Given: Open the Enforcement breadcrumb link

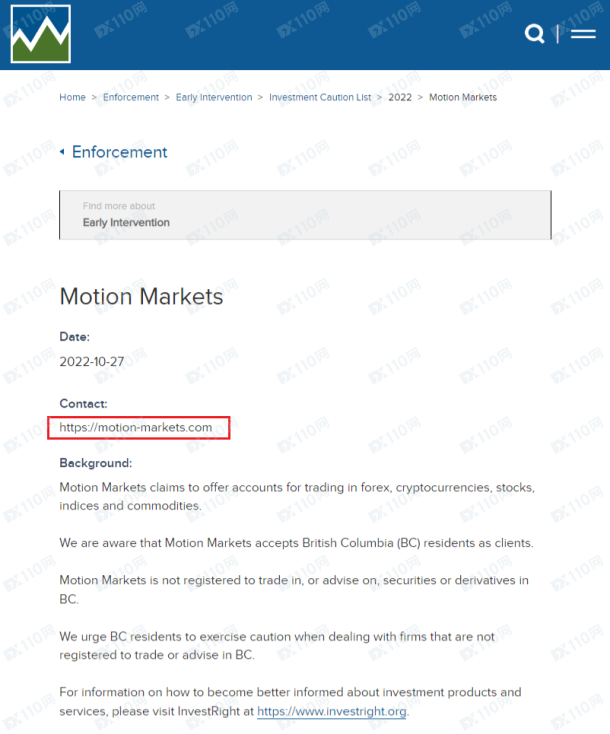Looking at the screenshot, I should point(131,97).
